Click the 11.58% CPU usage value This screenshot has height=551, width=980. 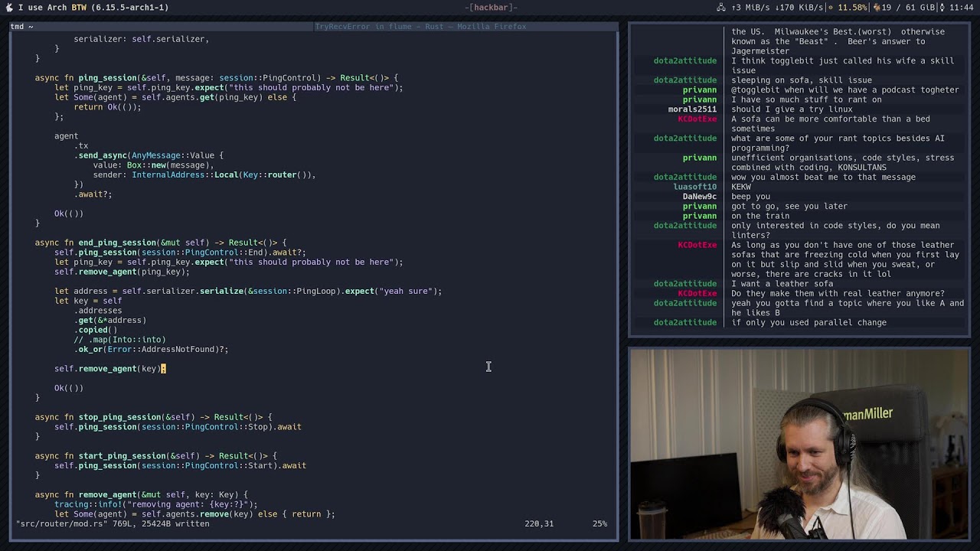852,8
